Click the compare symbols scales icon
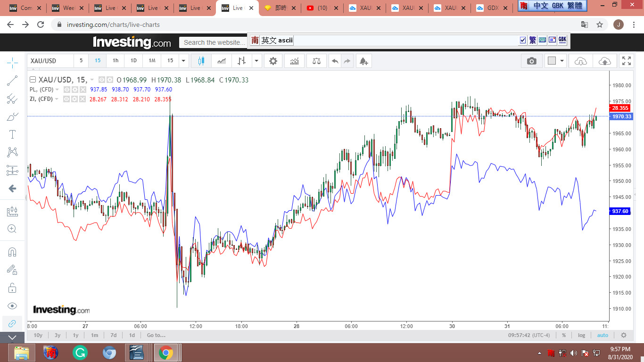This screenshot has width=644, height=362. [316, 61]
